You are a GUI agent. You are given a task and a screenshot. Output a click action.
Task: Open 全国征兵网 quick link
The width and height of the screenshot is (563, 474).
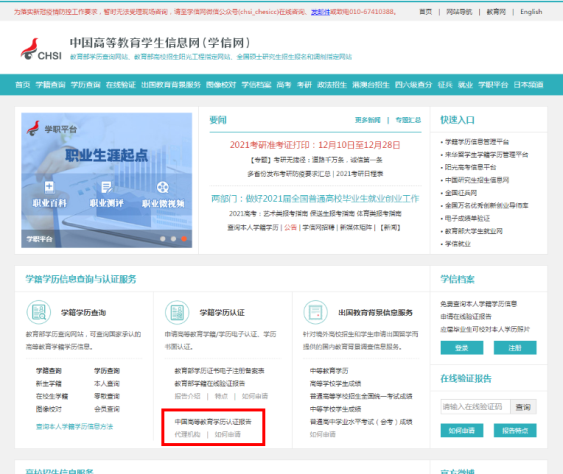pos(461,193)
